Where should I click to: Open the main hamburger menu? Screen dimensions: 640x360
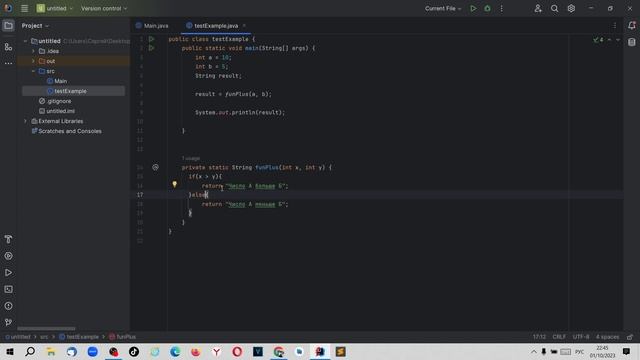pos(24,8)
